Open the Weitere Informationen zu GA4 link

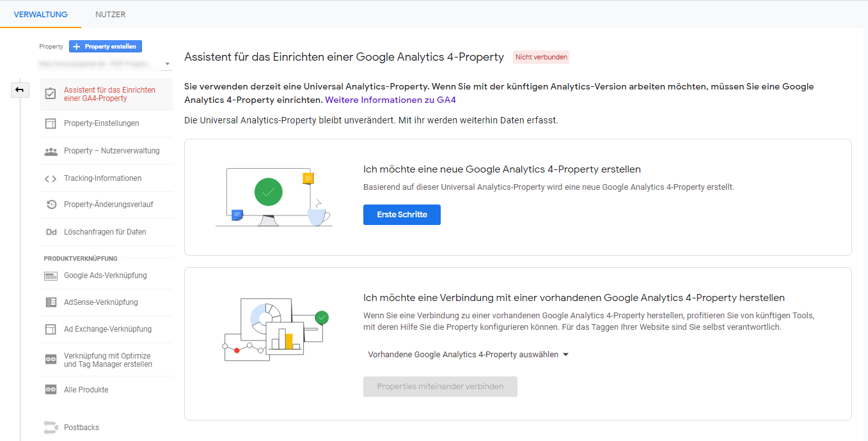[390, 100]
